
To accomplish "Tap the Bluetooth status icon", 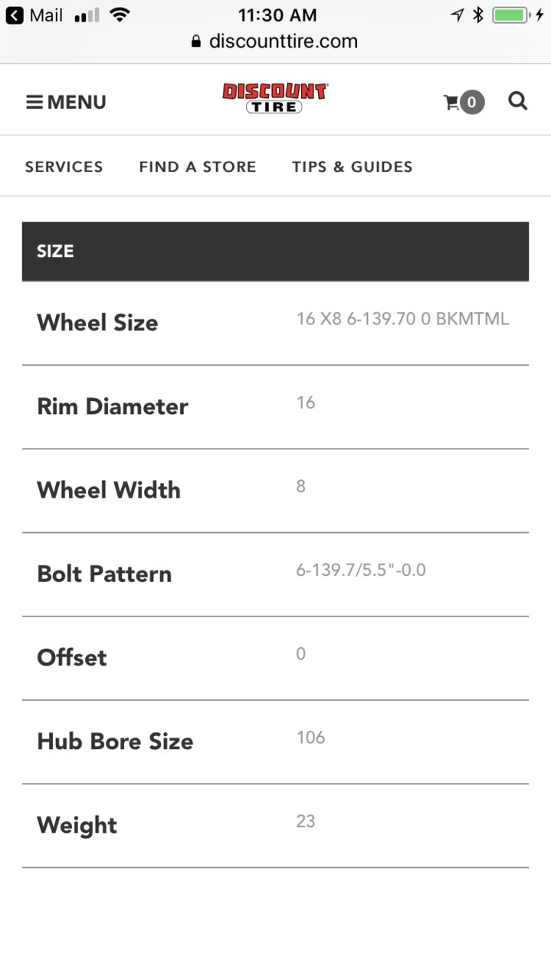I will 478,15.
